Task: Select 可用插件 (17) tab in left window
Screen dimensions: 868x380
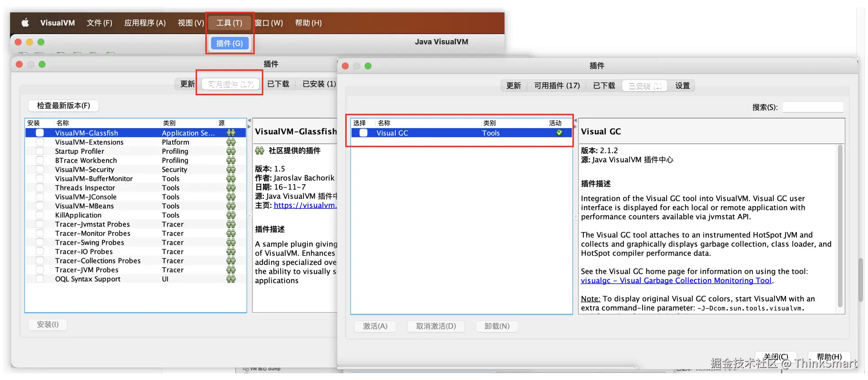Action: point(231,84)
